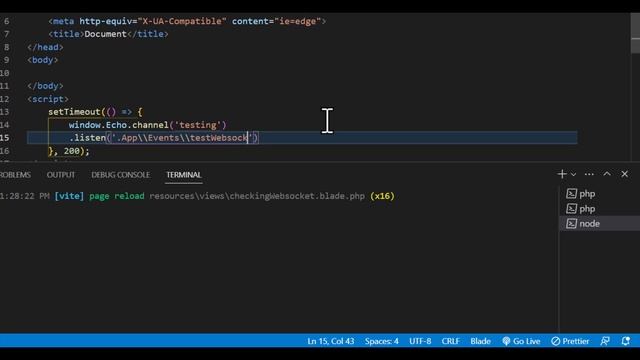Click the checkingWebsocket.blade.php path in terminal

pyautogui.click(x=257, y=196)
